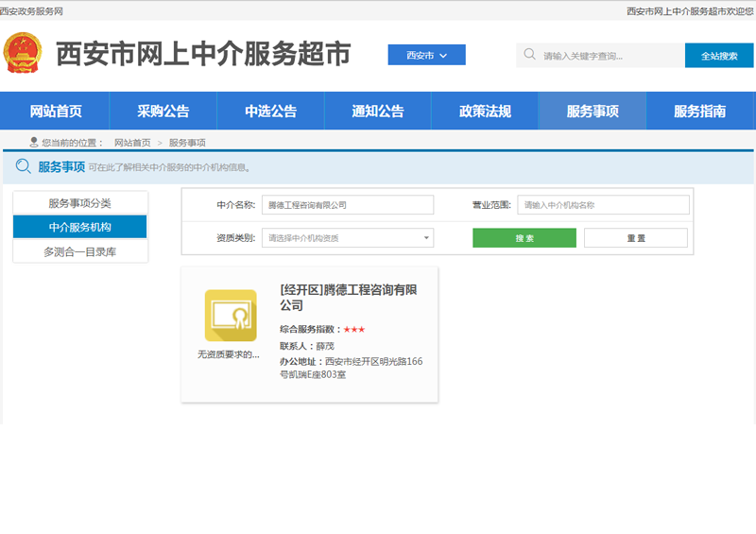Click the red star rating of 腾德工程咨询
756x534 pixels.
point(354,329)
